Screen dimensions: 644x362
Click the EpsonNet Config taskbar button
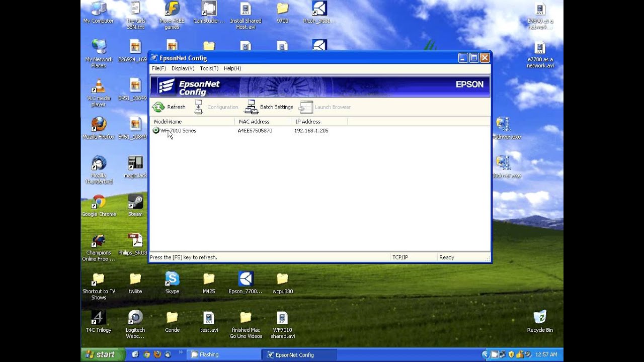coord(299,354)
